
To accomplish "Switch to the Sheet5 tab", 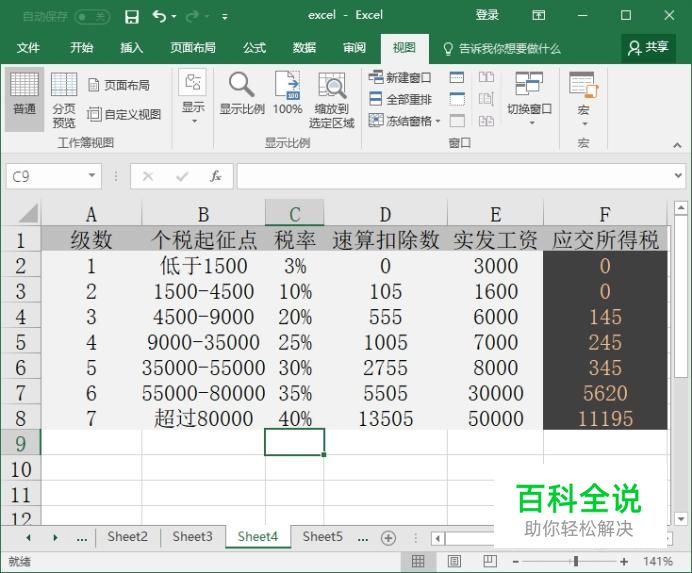I will coord(322,537).
